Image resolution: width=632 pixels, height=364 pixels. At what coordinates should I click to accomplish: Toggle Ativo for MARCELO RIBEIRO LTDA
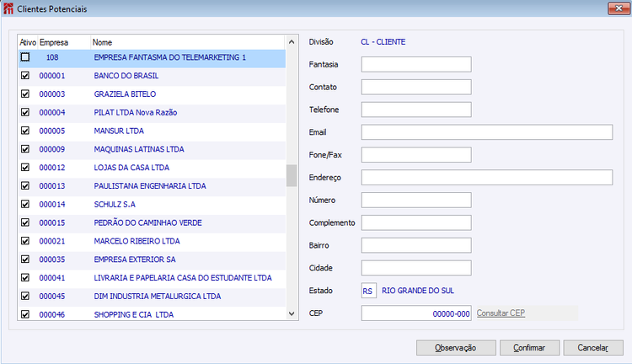[x=25, y=241]
